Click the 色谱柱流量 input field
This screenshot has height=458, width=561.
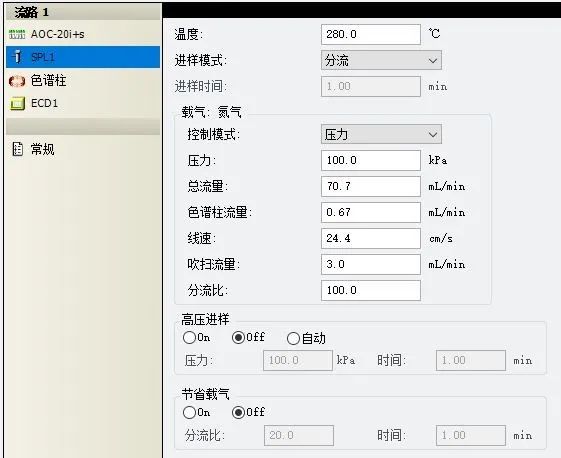click(x=371, y=212)
